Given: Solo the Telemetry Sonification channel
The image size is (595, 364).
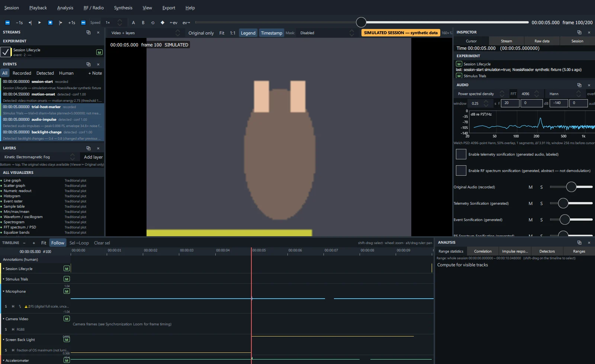Looking at the screenshot, I should click(541, 204).
